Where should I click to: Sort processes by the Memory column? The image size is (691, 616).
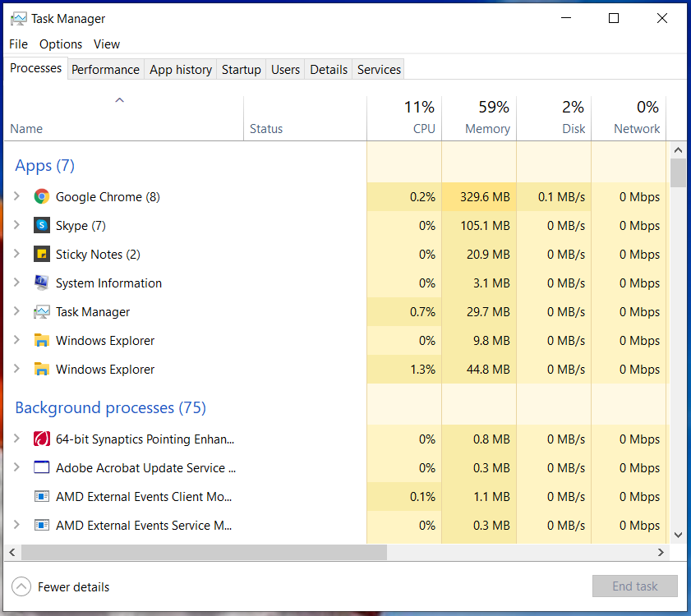(x=479, y=118)
